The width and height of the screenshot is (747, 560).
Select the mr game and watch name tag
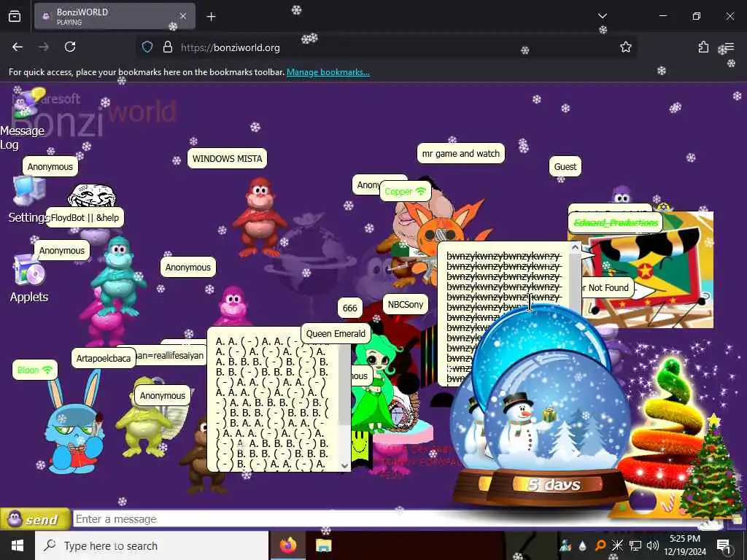click(x=461, y=153)
